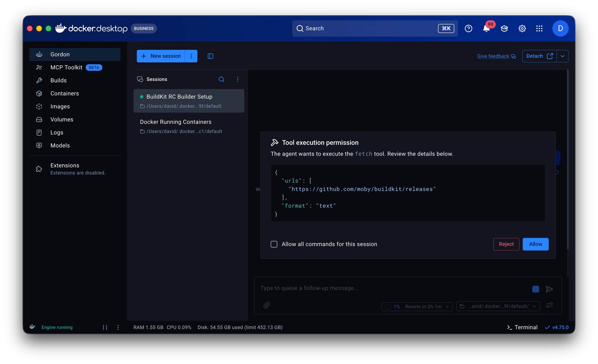598x364 pixels.
Task: Pause the Docker engine
Action: tap(105, 327)
